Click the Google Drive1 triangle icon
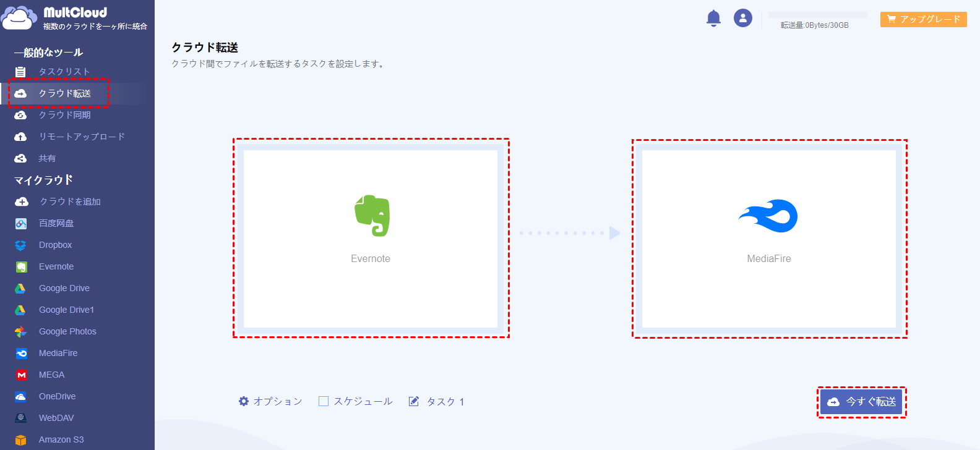 click(x=20, y=310)
